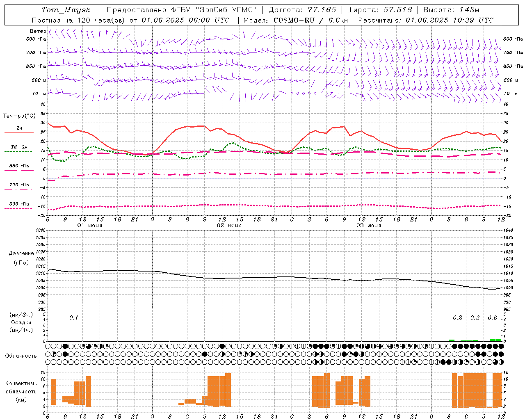The height and width of the screenshot is (420, 525).
Task: Click the (мм/1ч.) precipitation unit label
Action: pyautogui.click(x=21, y=330)
